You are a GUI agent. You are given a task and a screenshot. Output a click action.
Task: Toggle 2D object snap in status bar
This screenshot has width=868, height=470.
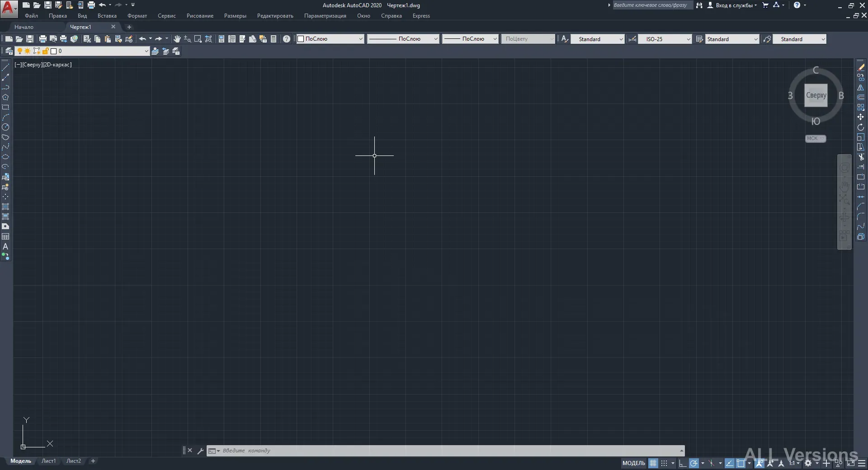[741, 463]
